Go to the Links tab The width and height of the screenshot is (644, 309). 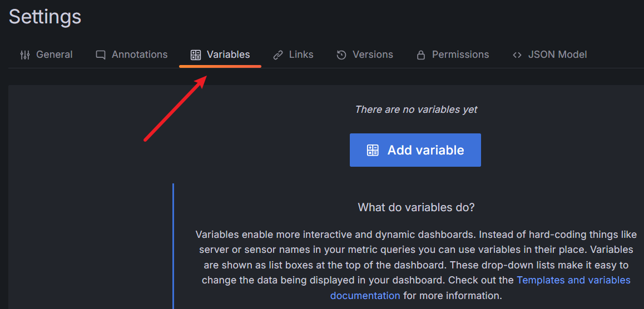pyautogui.click(x=301, y=54)
